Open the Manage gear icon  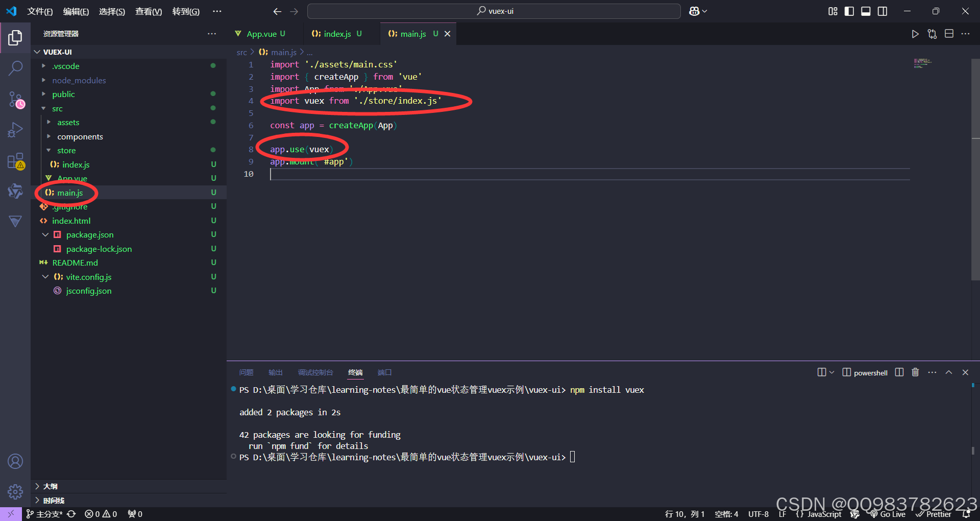[x=15, y=491]
